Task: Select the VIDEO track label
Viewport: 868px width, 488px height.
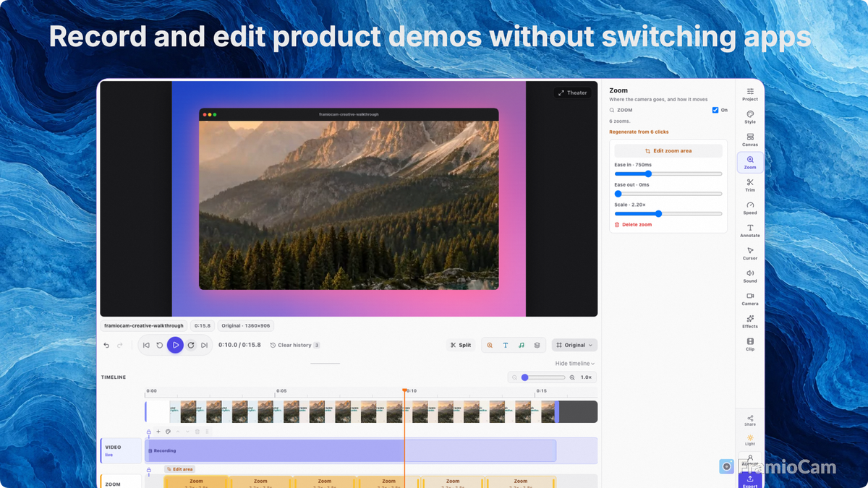Action: (x=121, y=450)
